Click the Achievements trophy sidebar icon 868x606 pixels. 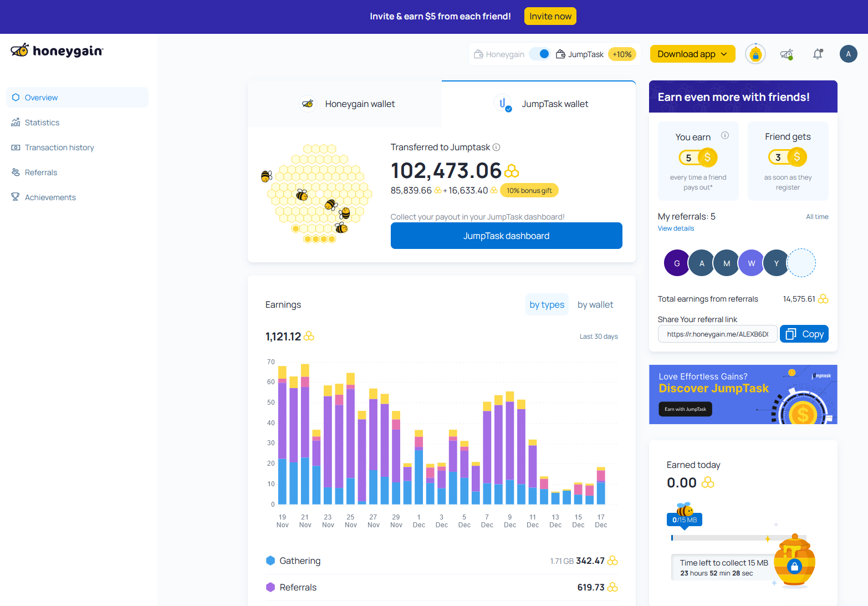coord(16,197)
